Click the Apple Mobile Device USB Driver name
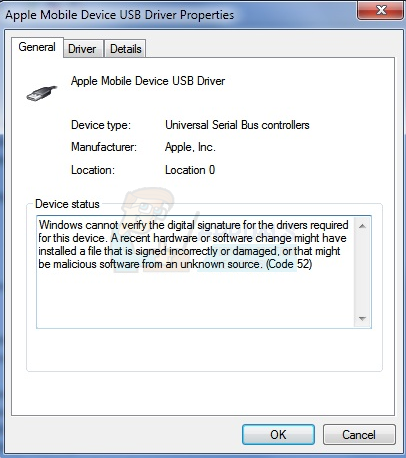The image size is (406, 458). [x=148, y=81]
